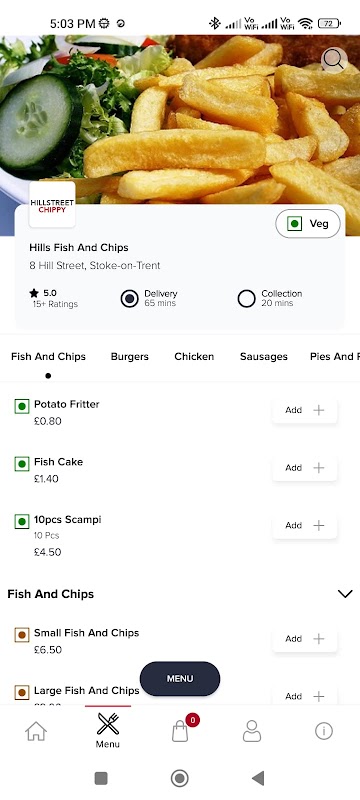Tap the Android back triangle button
Image resolution: width=360 pixels, height=800 pixels.
(258, 778)
